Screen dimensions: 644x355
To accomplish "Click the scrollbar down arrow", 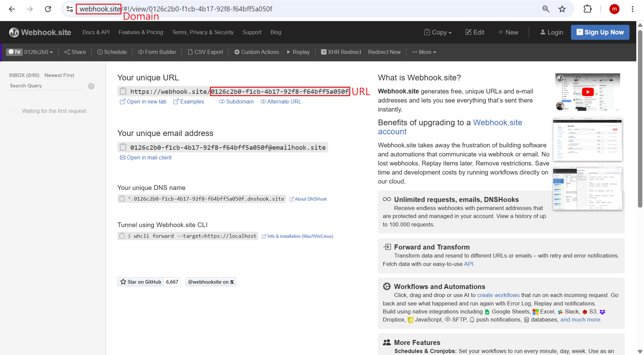I will click(640, 351).
